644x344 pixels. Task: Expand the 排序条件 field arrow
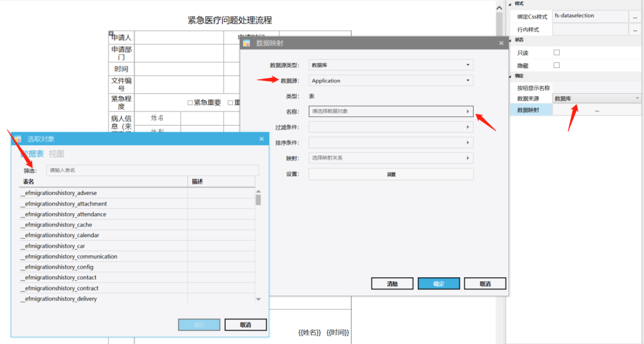pos(467,143)
